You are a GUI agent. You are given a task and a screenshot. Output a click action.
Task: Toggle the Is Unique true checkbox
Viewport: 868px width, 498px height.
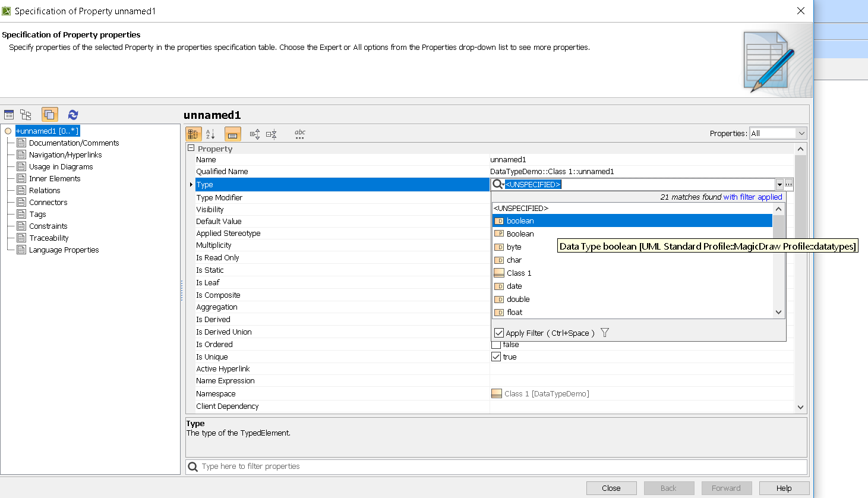pos(496,357)
